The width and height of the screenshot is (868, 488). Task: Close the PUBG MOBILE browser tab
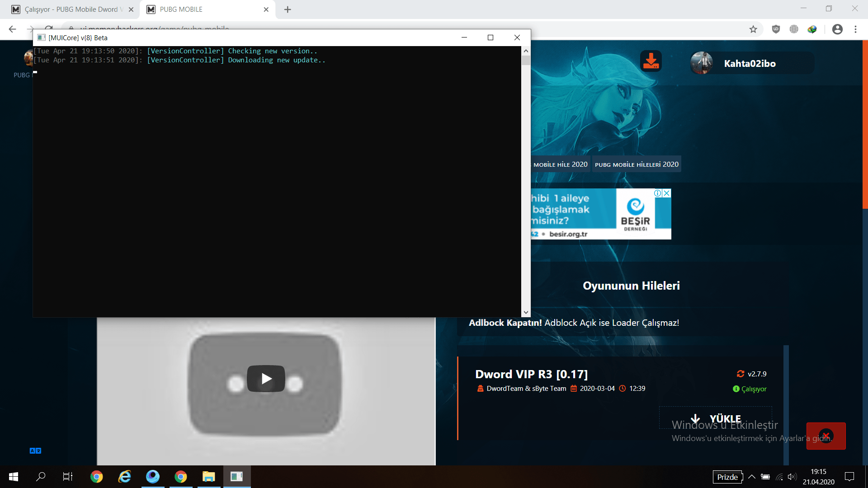[266, 9]
